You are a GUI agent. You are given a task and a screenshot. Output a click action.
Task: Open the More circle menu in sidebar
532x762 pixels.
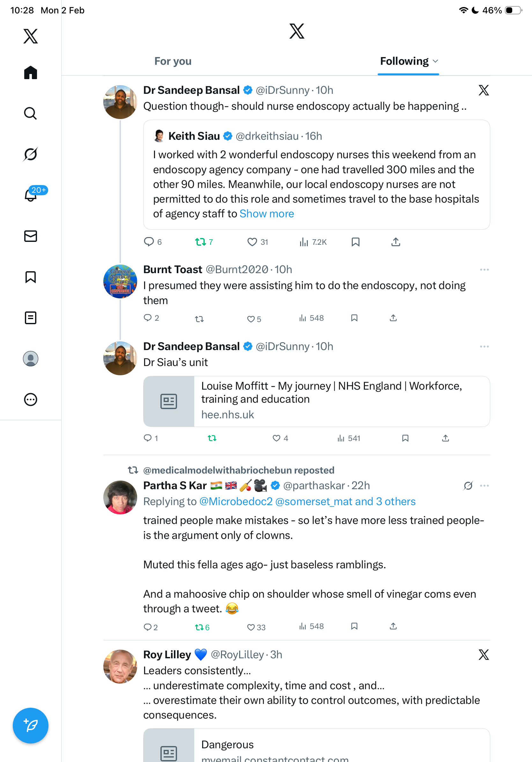click(x=31, y=400)
